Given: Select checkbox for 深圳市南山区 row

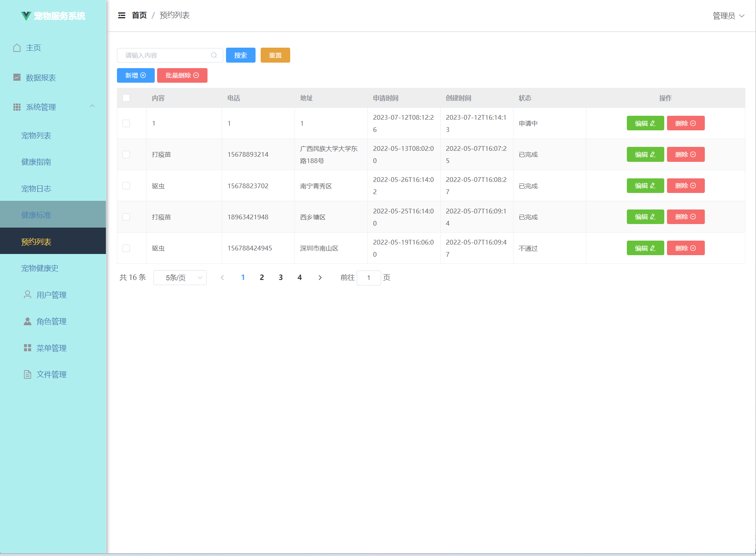Looking at the screenshot, I should tap(126, 248).
